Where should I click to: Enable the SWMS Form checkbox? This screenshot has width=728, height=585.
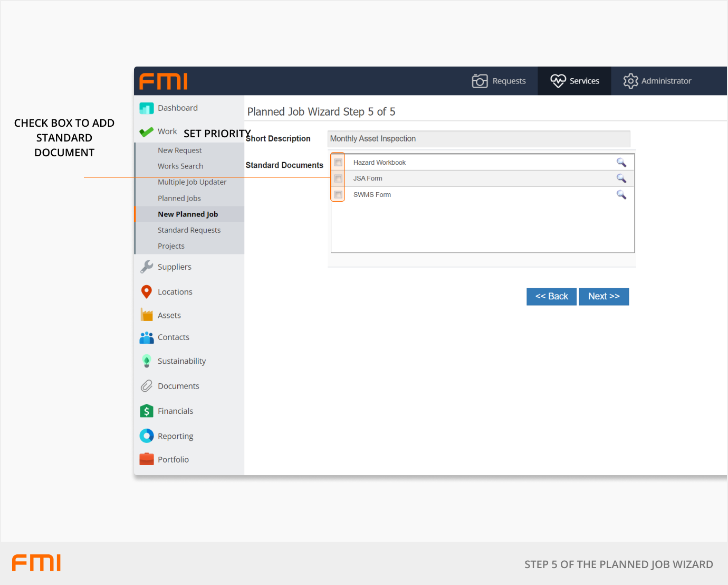click(x=338, y=195)
